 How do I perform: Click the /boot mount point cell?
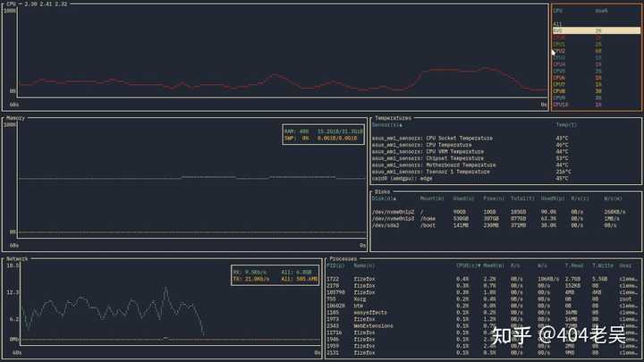pos(428,225)
